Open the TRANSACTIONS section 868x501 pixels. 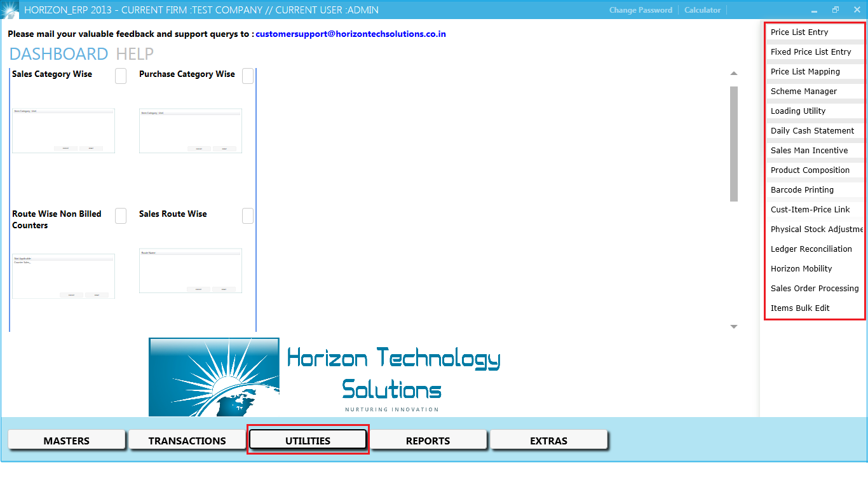pos(187,440)
